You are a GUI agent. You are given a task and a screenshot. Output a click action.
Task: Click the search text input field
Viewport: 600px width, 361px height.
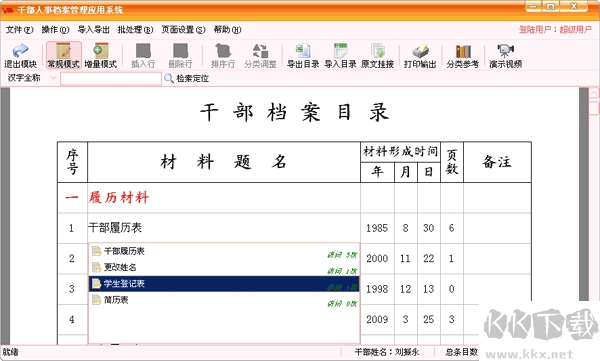111,78
